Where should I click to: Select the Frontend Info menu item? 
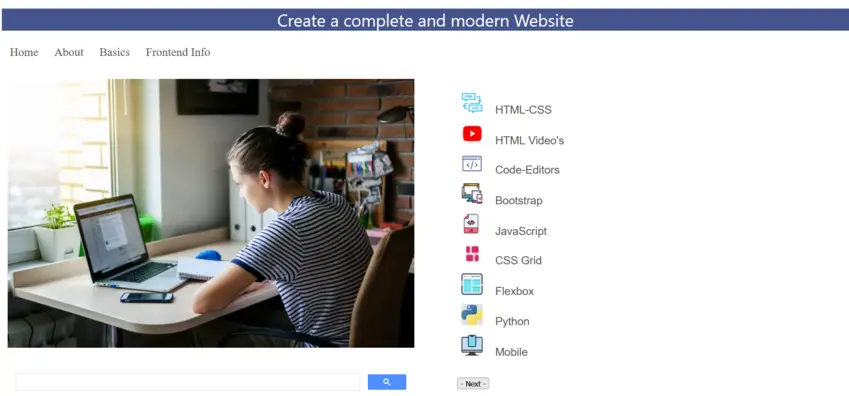pyautogui.click(x=178, y=53)
